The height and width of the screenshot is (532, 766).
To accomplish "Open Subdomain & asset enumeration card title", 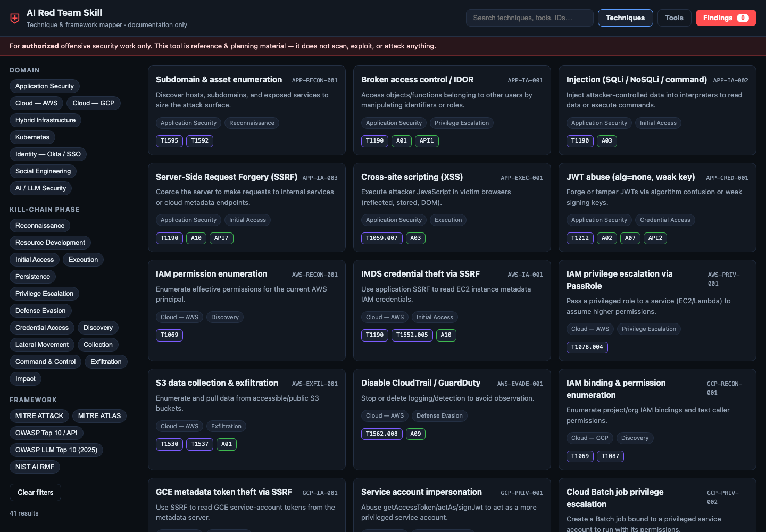I will point(219,80).
